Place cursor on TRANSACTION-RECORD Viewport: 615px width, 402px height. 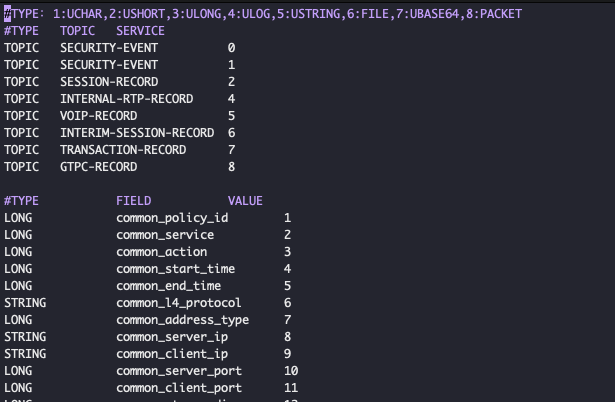[123, 150]
